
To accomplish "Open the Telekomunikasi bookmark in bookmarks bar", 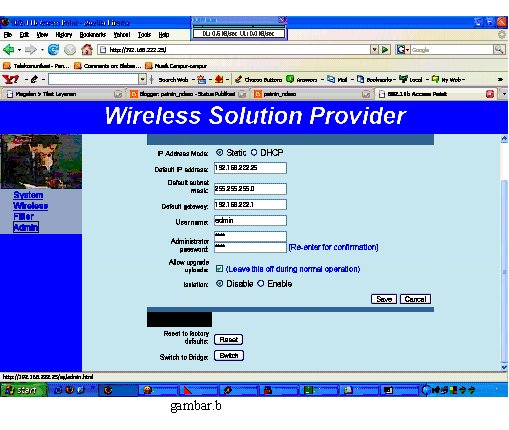I will (x=36, y=66).
